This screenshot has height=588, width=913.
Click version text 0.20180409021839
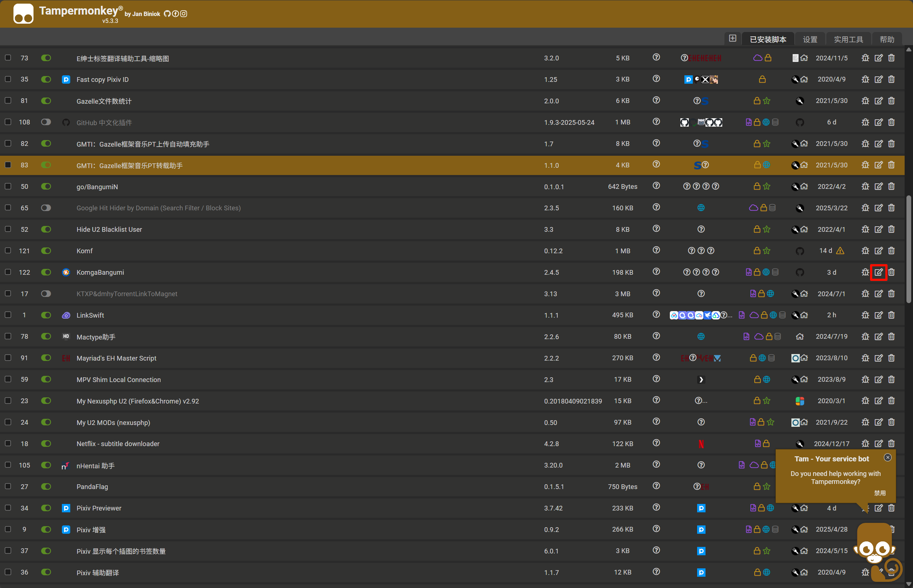pos(573,401)
